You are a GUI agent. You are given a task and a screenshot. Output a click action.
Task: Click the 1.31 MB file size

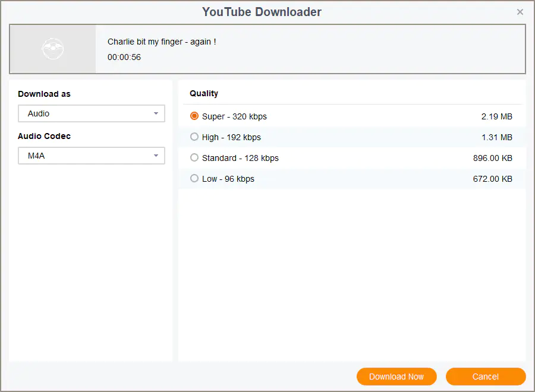496,137
